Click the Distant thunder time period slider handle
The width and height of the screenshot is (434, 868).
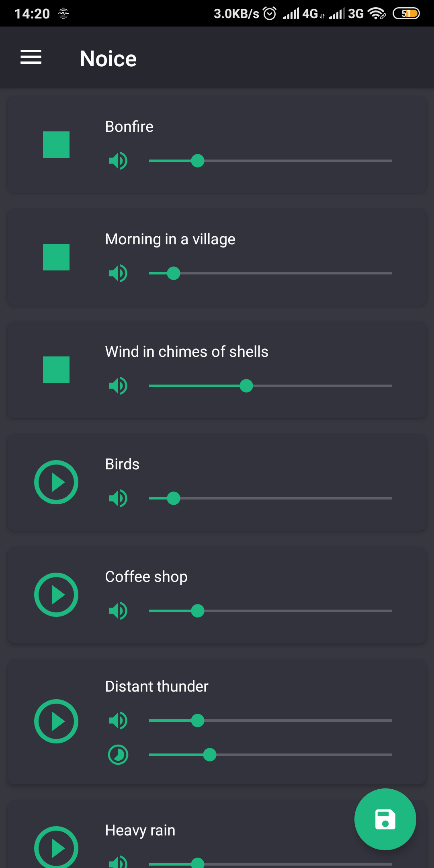[x=210, y=755]
